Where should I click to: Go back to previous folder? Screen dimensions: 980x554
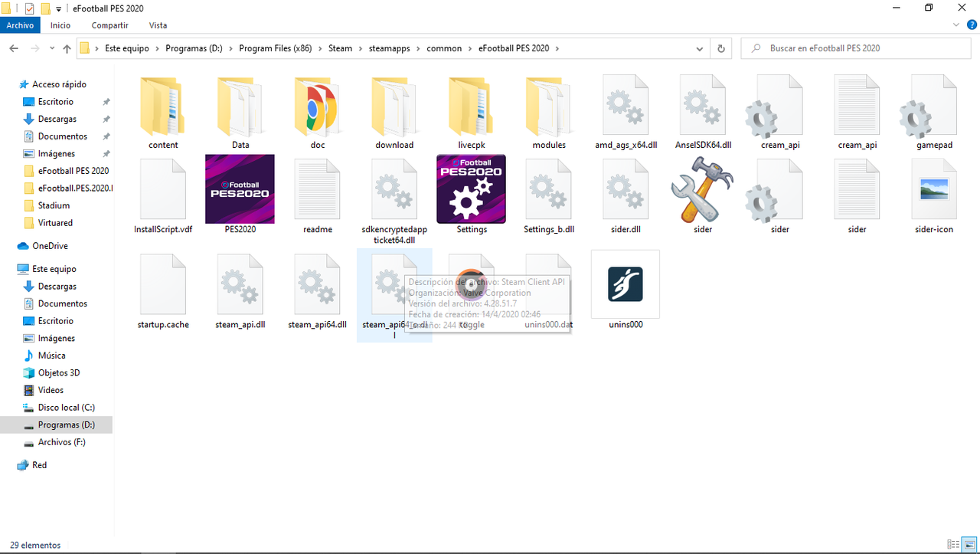(14, 48)
